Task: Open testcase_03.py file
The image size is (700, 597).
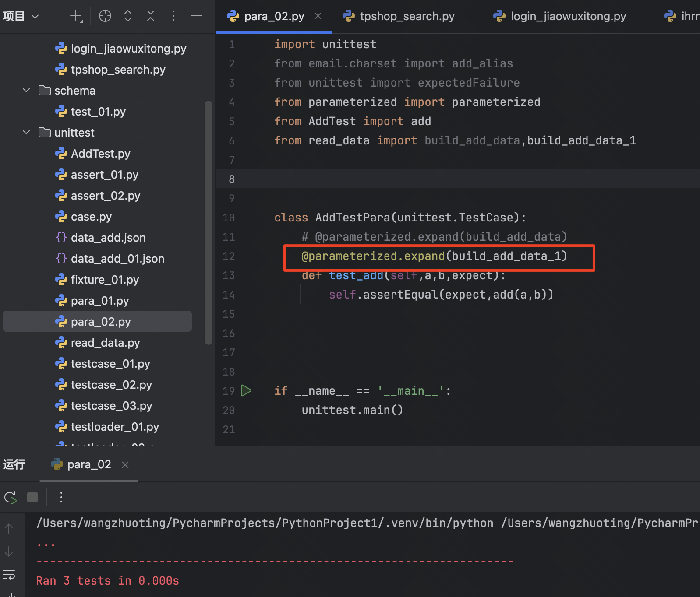Action: (103, 406)
